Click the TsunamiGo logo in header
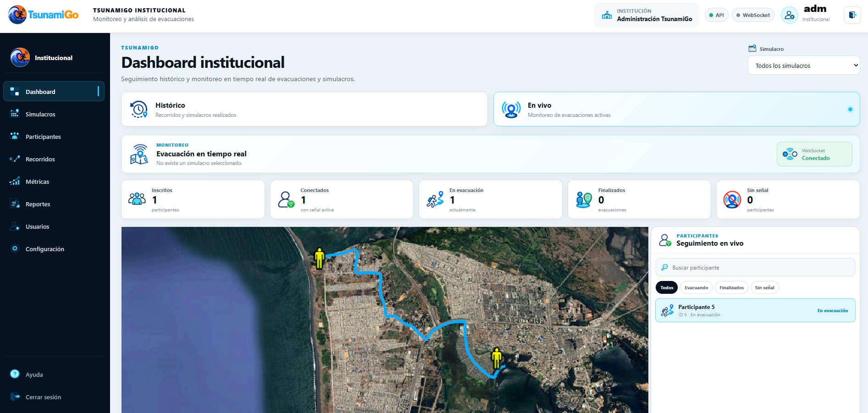The width and height of the screenshot is (868, 413). (44, 15)
